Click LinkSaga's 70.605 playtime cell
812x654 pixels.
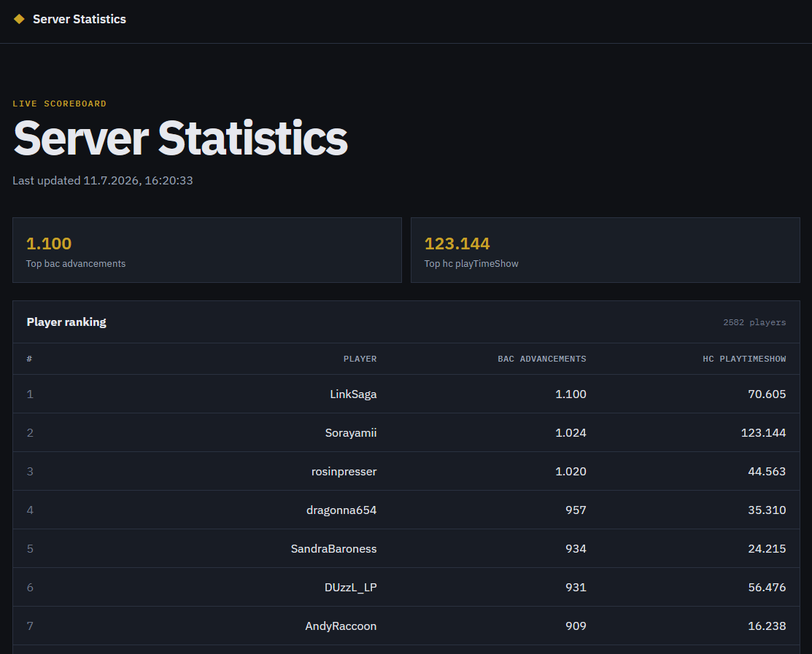(x=767, y=394)
